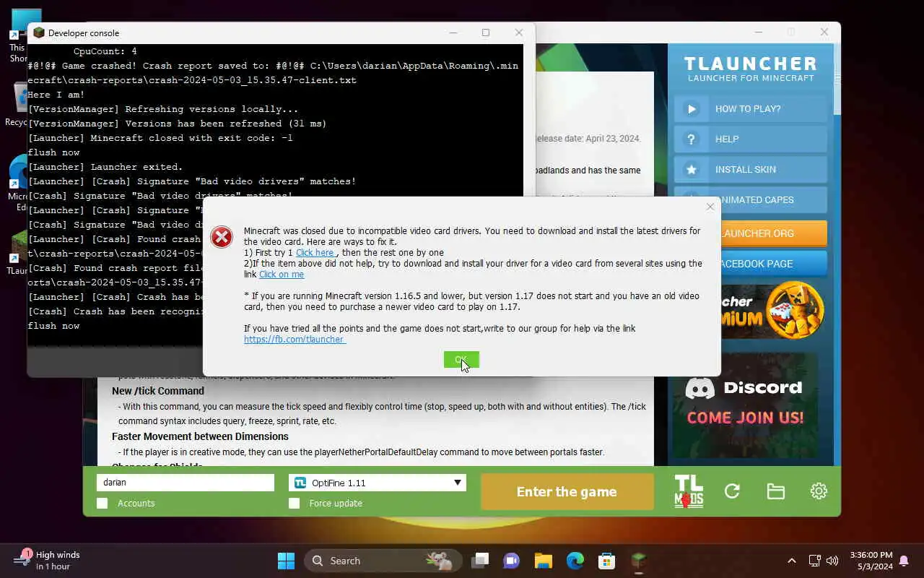Open the fb.com/tlauncher link
This screenshot has width=924, height=578.
pyautogui.click(x=295, y=340)
